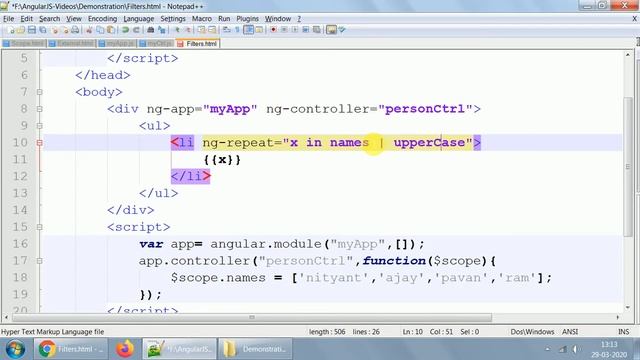Switch to the Scope.html tab
Image resolution: width=640 pixels, height=360 pixels.
pos(24,43)
